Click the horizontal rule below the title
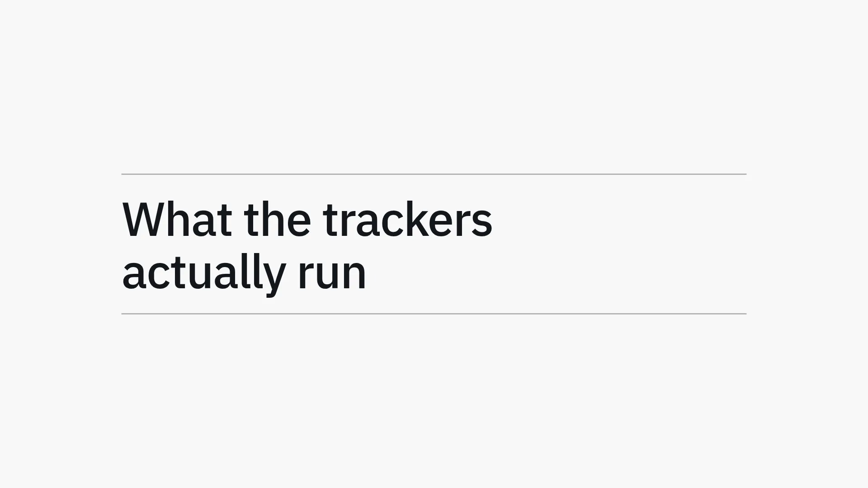This screenshot has height=488, width=868. click(434, 314)
